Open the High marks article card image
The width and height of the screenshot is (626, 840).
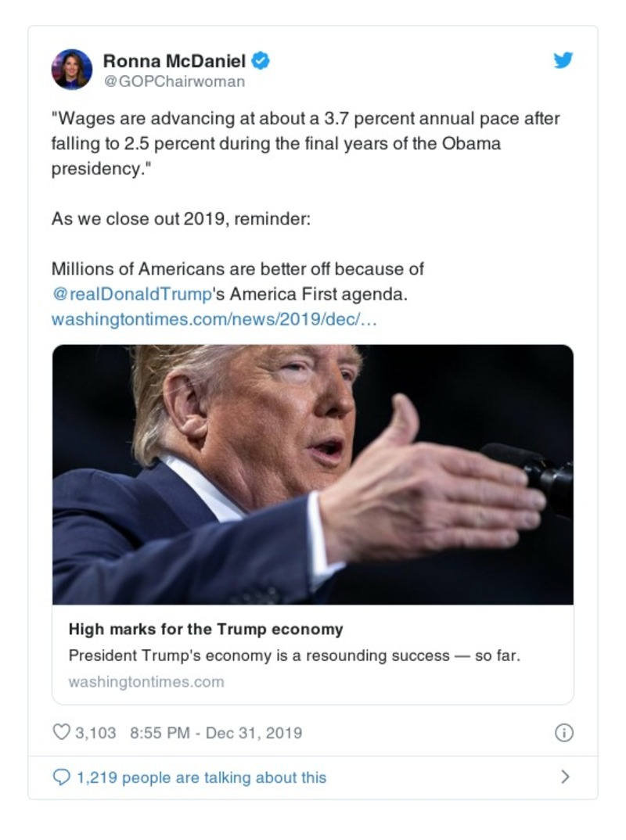pos(311,474)
